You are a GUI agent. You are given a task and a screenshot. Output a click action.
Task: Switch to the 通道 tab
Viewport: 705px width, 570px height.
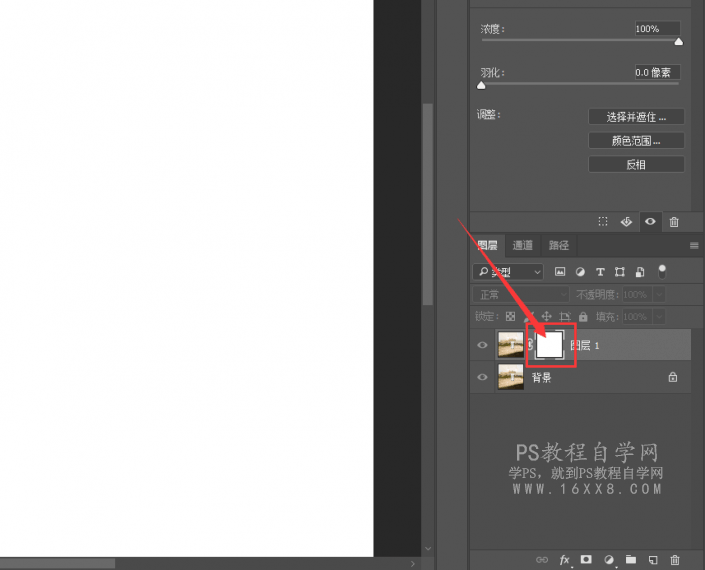coord(522,245)
